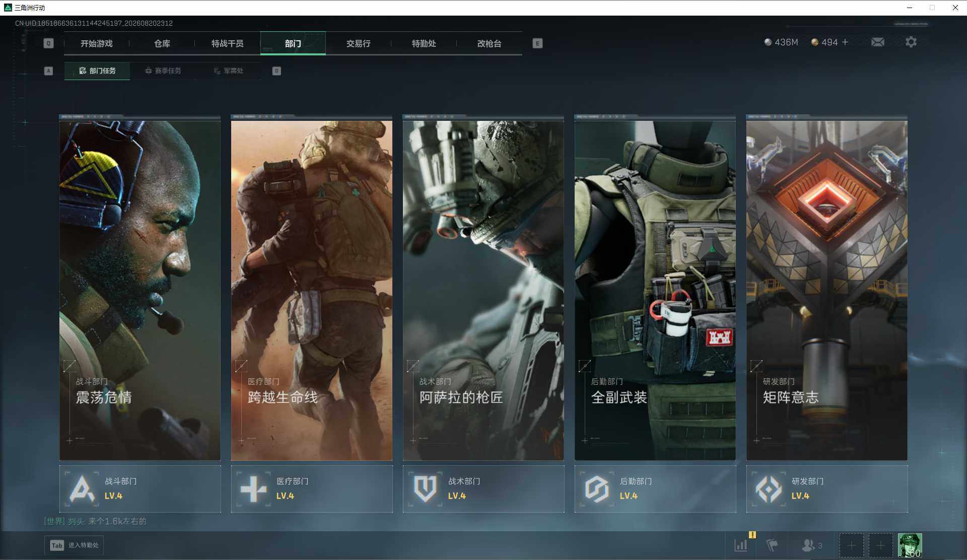Viewport: 967px width, 560px height.
Task: Click the Q key hint before 开始游戏
Action: pyautogui.click(x=48, y=43)
